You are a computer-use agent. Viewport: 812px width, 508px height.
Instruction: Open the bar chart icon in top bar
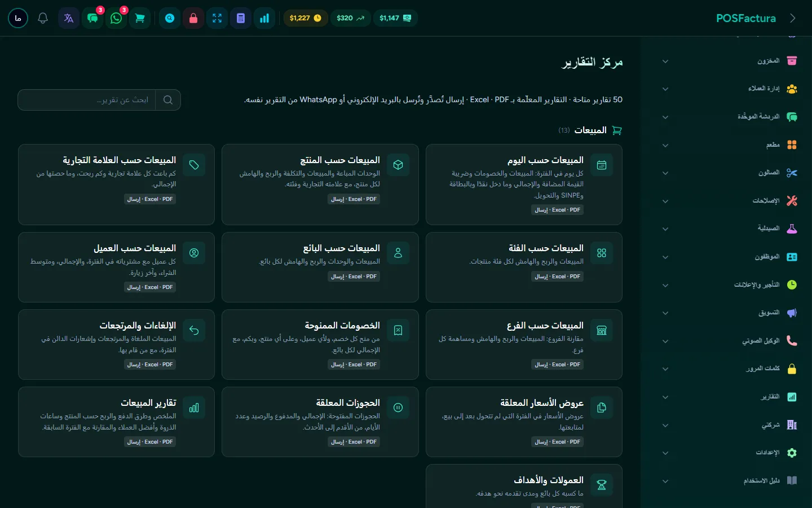pos(264,18)
